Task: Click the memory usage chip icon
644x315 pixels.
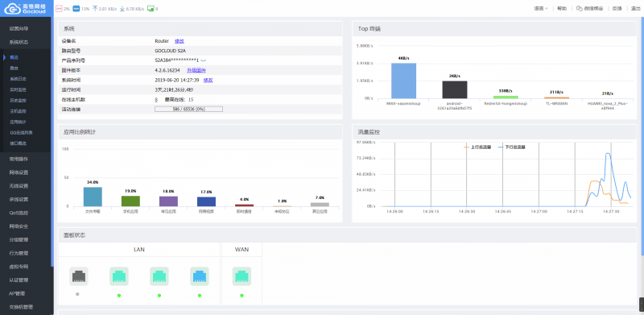Action: pyautogui.click(x=76, y=9)
